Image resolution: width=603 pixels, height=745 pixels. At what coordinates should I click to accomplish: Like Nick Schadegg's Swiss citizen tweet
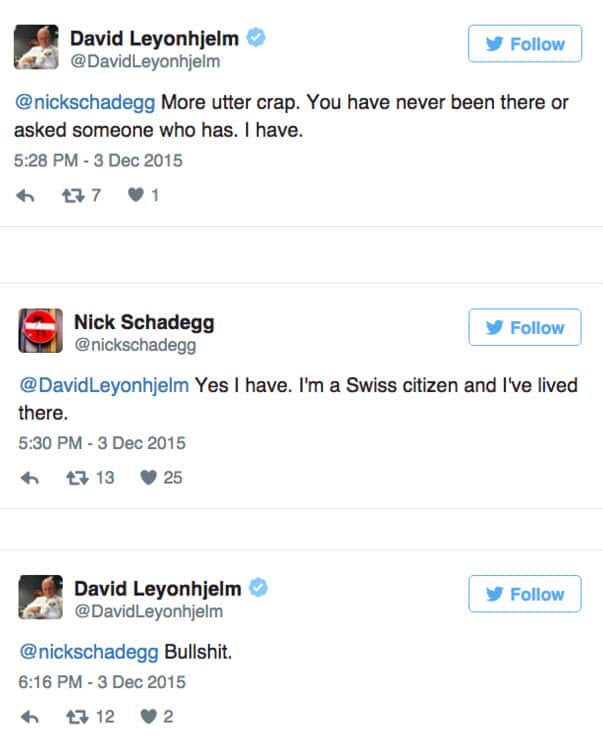148,478
